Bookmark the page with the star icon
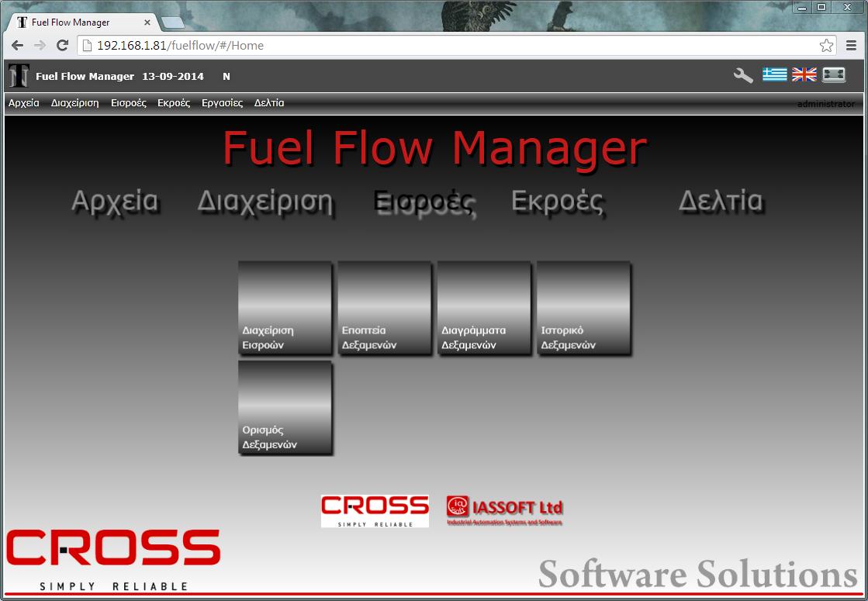The width and height of the screenshot is (868, 601). tap(826, 46)
